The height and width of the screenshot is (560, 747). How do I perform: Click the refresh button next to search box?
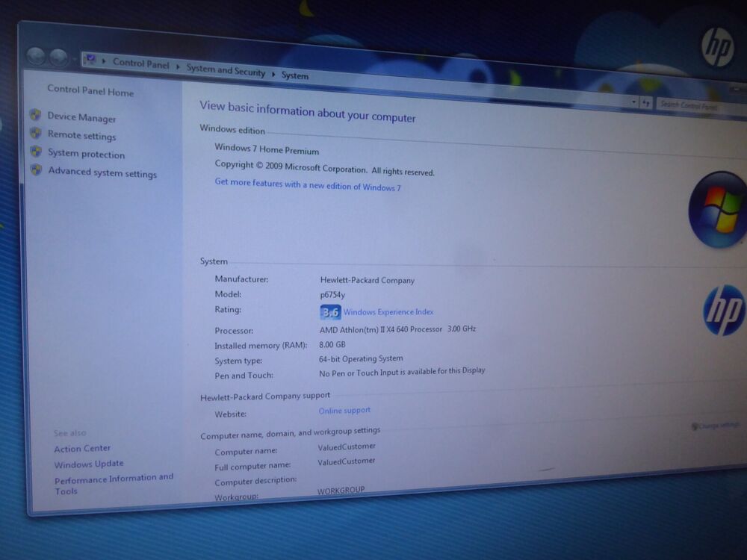(645, 102)
